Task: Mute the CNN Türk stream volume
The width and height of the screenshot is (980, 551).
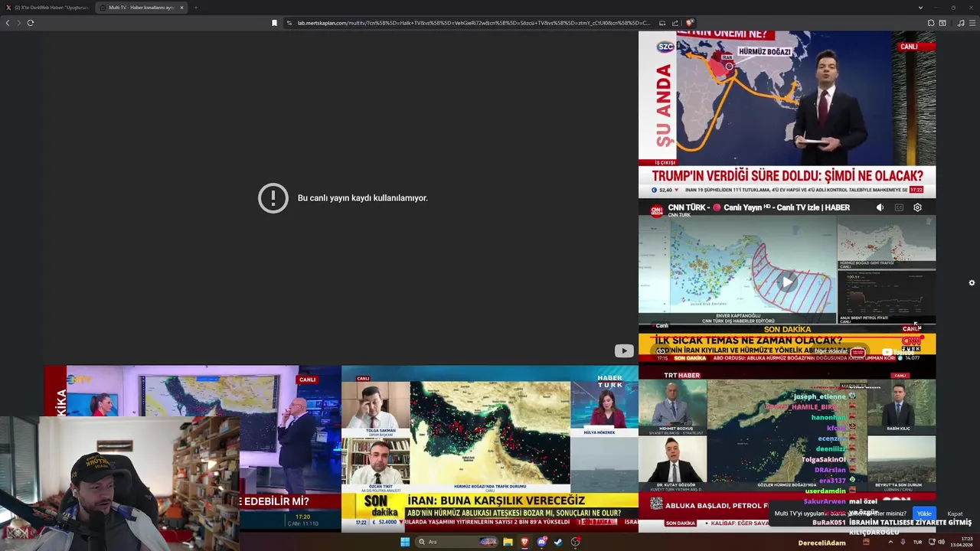Action: tap(880, 207)
